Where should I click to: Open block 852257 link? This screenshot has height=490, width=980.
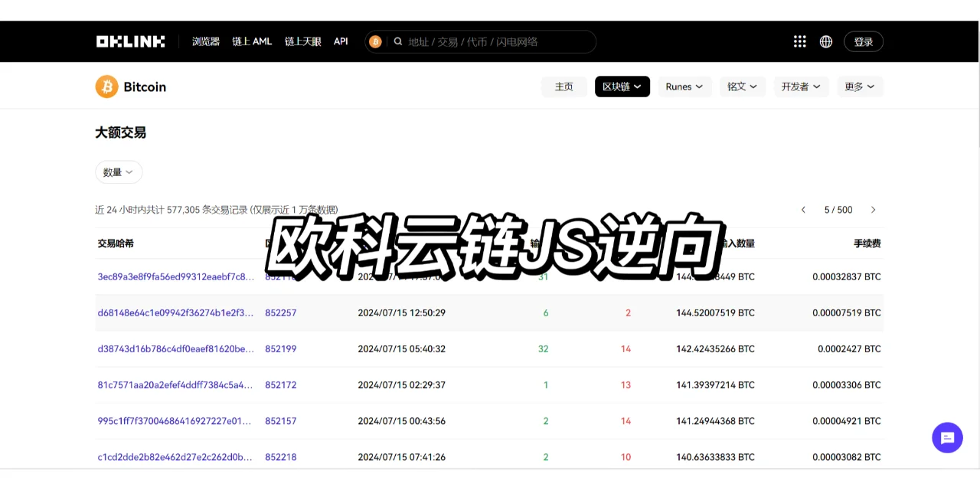coord(280,312)
